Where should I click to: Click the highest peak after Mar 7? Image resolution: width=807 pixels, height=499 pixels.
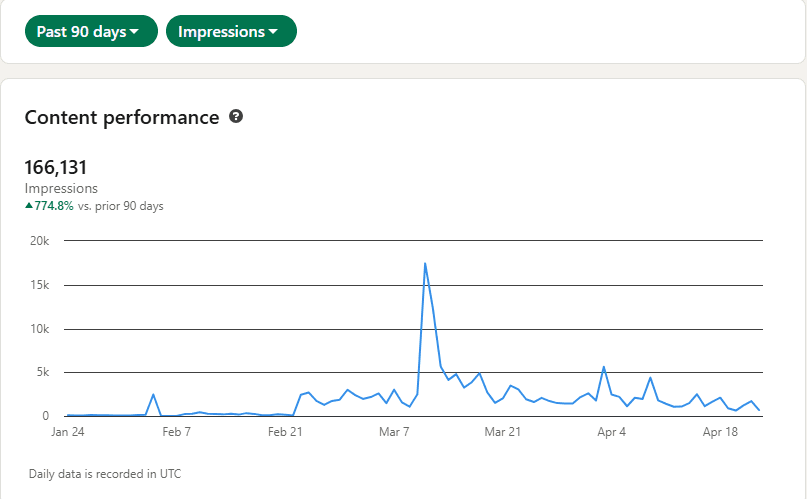(425, 264)
